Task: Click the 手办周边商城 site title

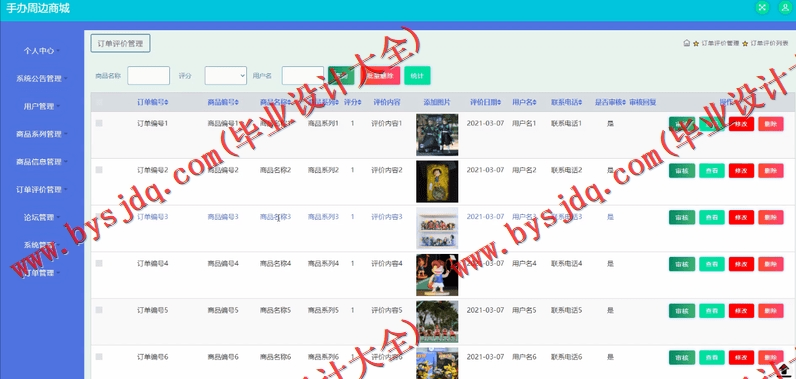Action: [38, 9]
